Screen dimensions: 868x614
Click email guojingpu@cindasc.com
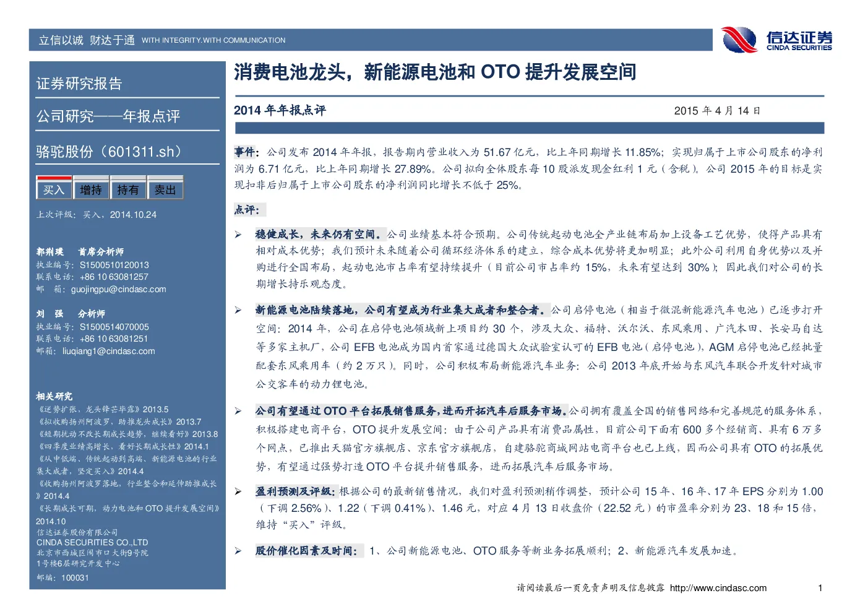tap(119, 289)
